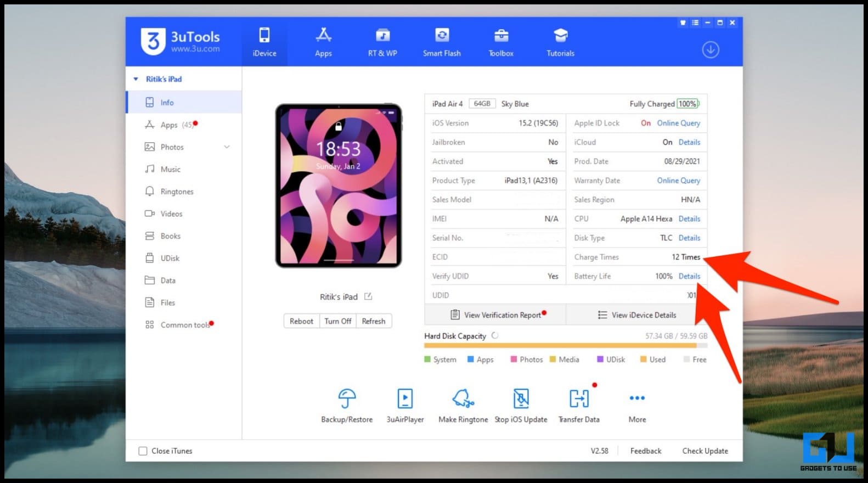Click the UDisk purple legend swatch
This screenshot has width=868, height=483.
pyautogui.click(x=600, y=360)
